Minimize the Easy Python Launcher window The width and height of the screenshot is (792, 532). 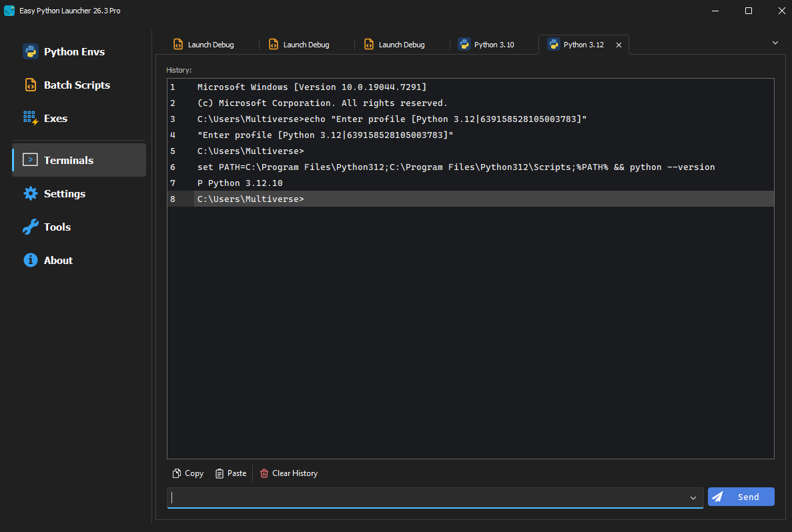coord(715,11)
